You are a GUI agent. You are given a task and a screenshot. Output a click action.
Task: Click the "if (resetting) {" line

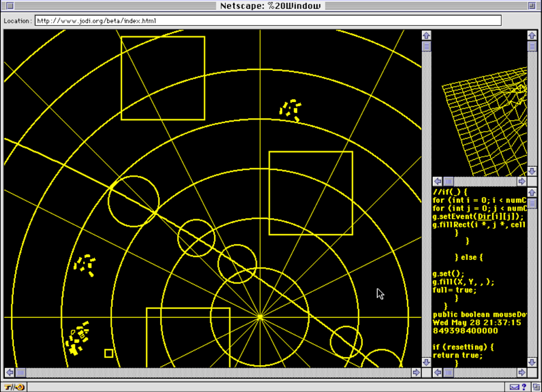tap(463, 347)
